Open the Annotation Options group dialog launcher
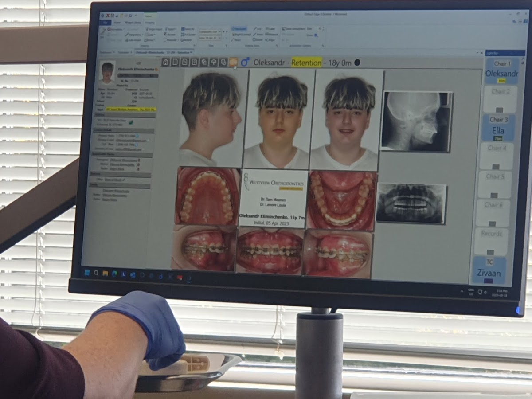Viewport: 532px width, 399px height. [x=323, y=45]
